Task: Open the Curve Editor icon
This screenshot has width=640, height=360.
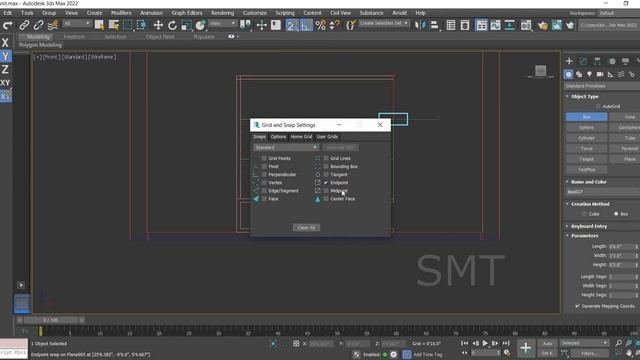Action: pyautogui.click(x=496, y=25)
